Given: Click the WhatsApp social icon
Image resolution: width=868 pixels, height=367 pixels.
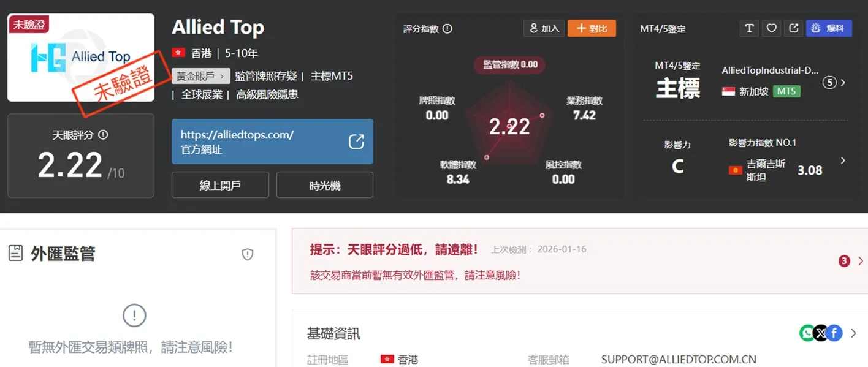Looking at the screenshot, I should coord(808,333).
